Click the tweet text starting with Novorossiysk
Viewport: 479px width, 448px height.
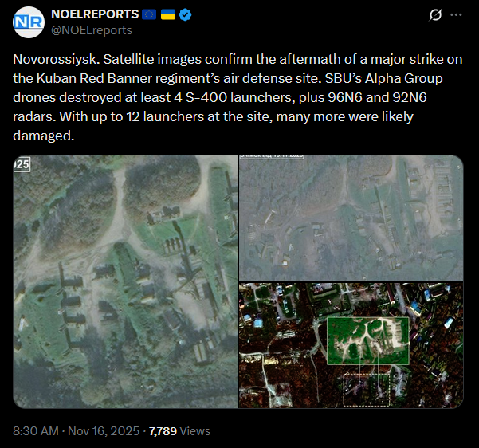[x=238, y=97]
